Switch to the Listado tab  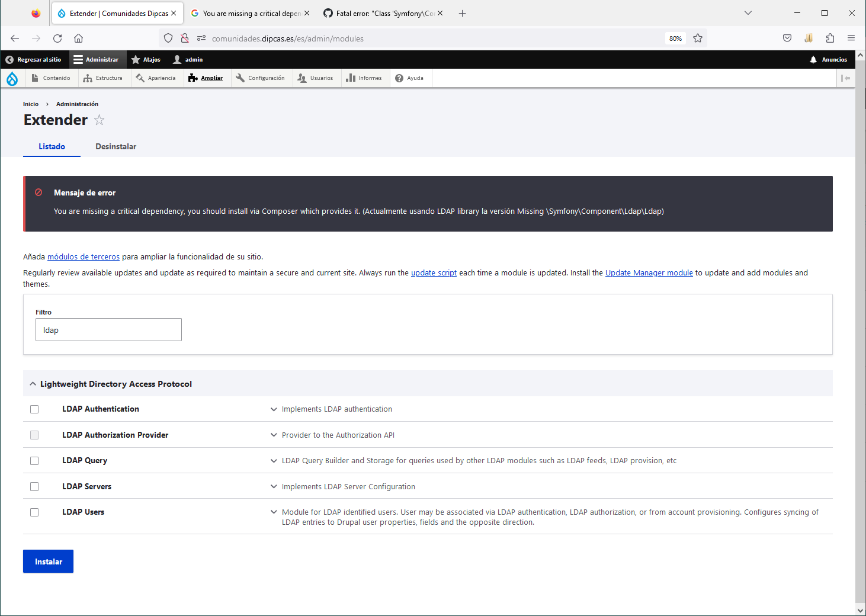pos(52,147)
